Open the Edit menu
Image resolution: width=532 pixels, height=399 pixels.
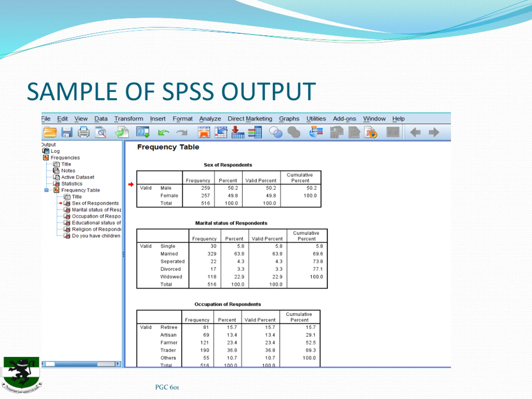[62, 119]
